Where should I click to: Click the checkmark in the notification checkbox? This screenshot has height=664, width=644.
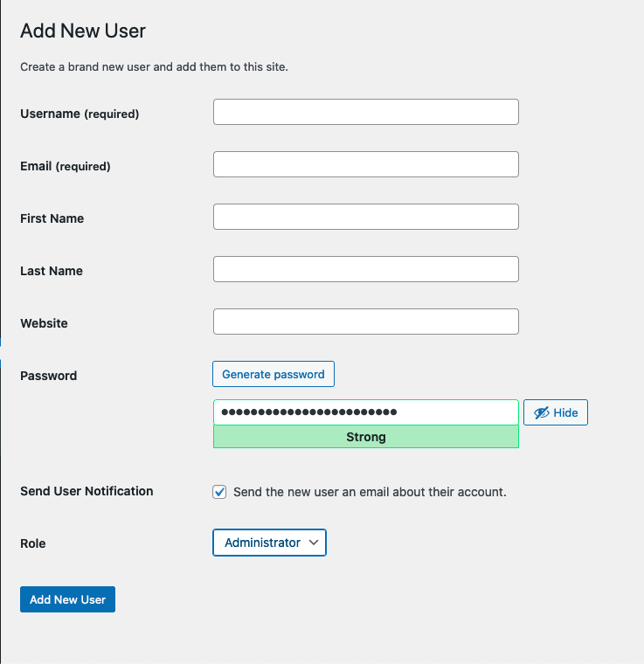pos(219,492)
